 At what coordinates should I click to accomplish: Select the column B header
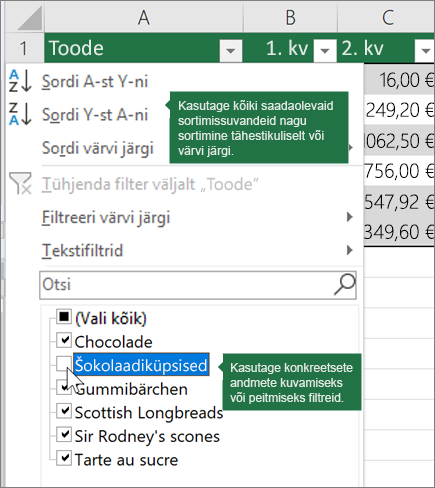[x=290, y=17]
